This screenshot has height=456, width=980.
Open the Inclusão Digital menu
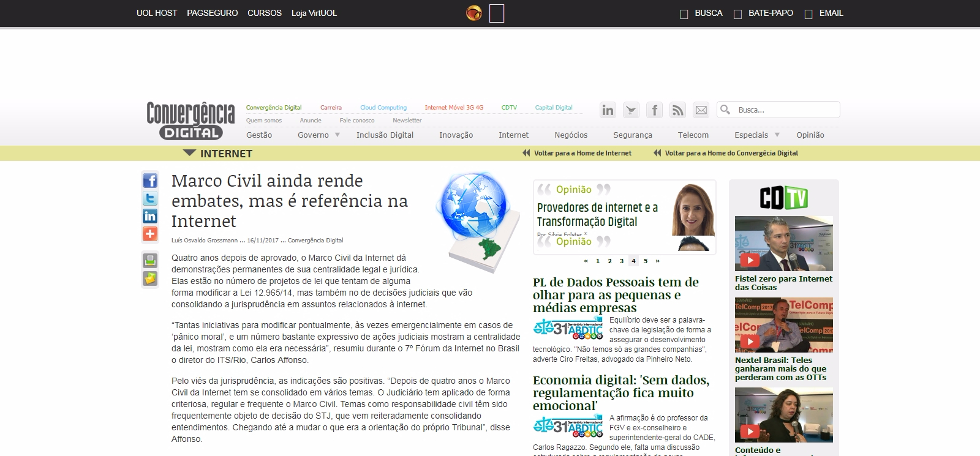click(x=385, y=135)
